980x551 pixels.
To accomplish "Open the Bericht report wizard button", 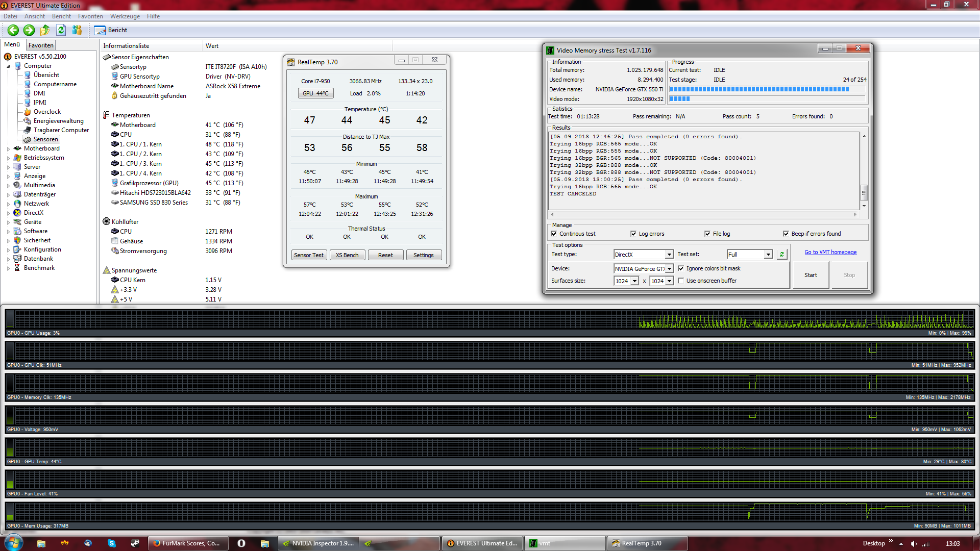I will pyautogui.click(x=111, y=30).
